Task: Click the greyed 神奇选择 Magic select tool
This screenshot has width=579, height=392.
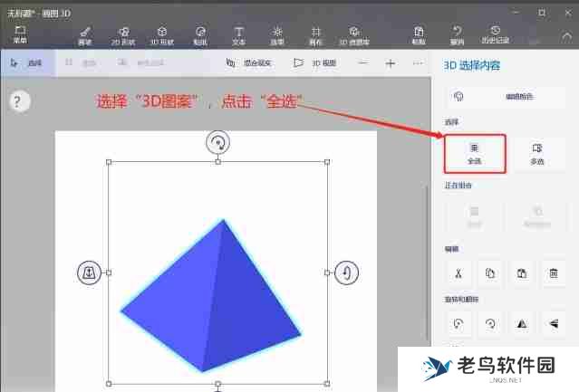Action: [x=141, y=63]
